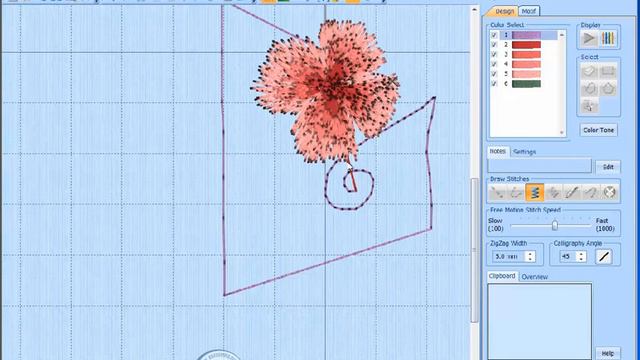Click the ZigZag Width value field
Viewport: 640px width, 360px height.
(x=509, y=256)
